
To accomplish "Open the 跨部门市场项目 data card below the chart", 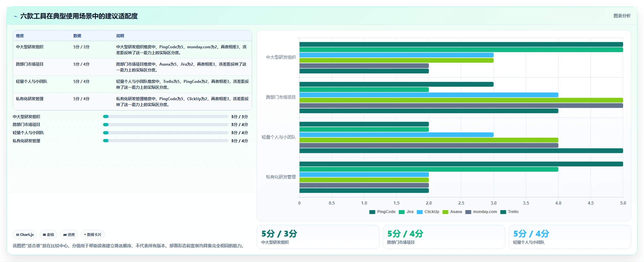I will point(444,237).
